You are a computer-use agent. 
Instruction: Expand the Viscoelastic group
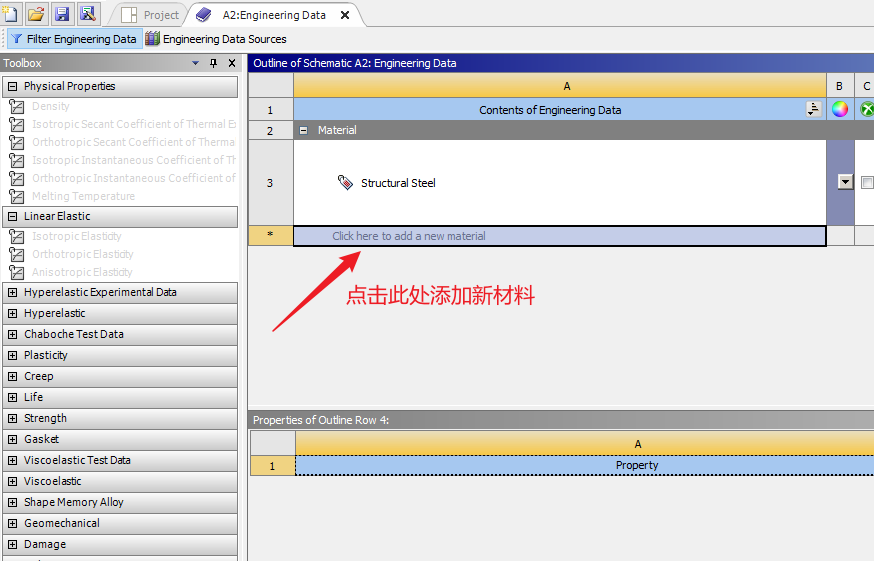point(12,481)
